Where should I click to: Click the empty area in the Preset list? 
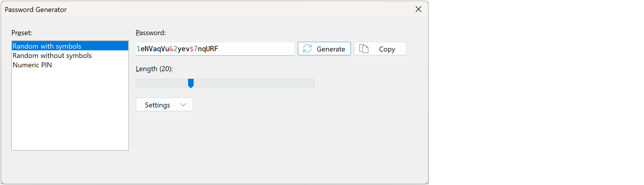pos(70,111)
